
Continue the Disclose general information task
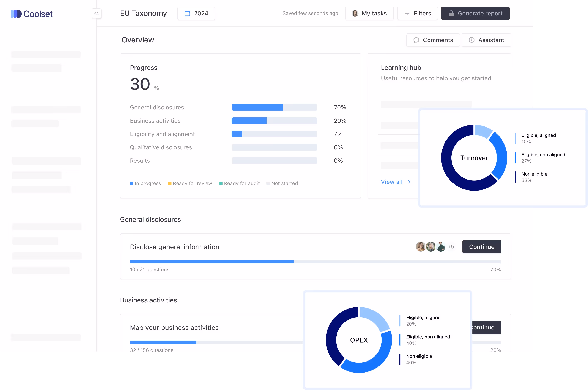[x=481, y=247]
